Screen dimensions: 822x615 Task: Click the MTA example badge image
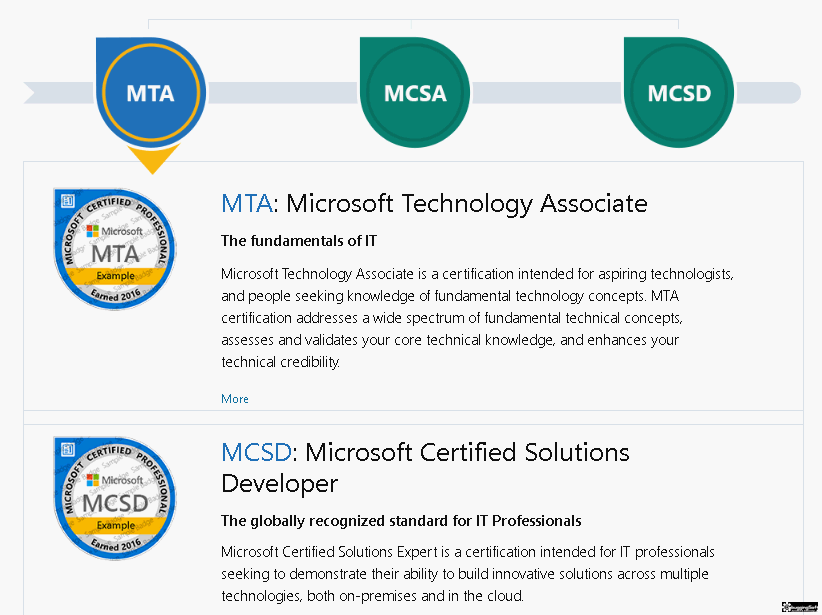[115, 249]
